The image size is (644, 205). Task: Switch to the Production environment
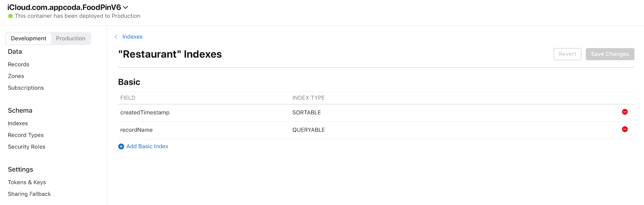(70, 39)
